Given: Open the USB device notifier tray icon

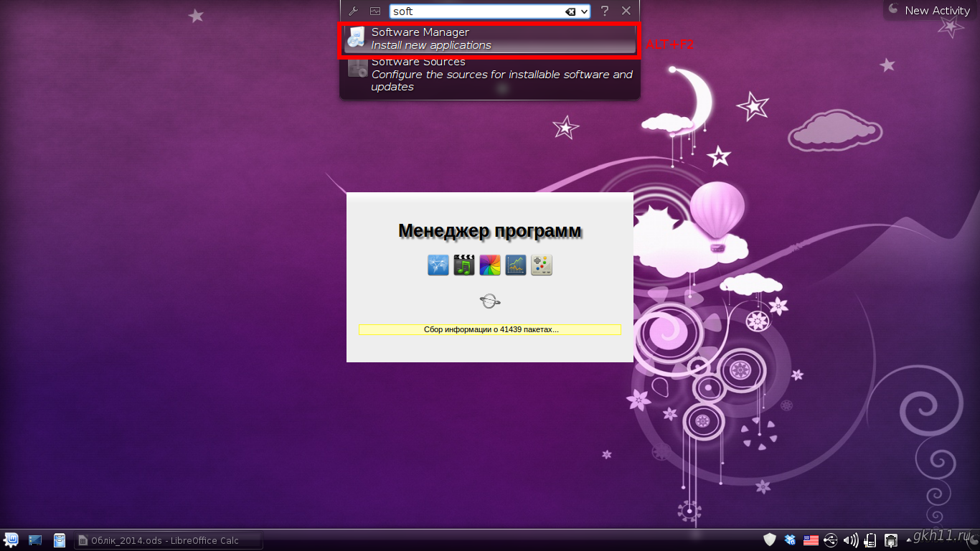Looking at the screenshot, I should pyautogui.click(x=831, y=540).
